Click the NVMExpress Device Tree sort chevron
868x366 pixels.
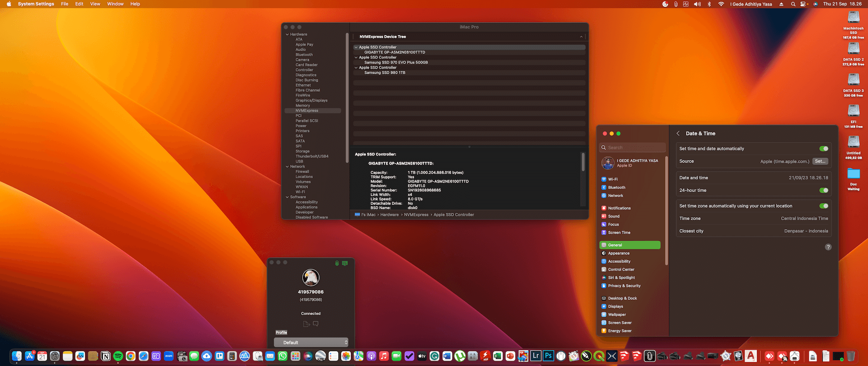pyautogui.click(x=581, y=37)
